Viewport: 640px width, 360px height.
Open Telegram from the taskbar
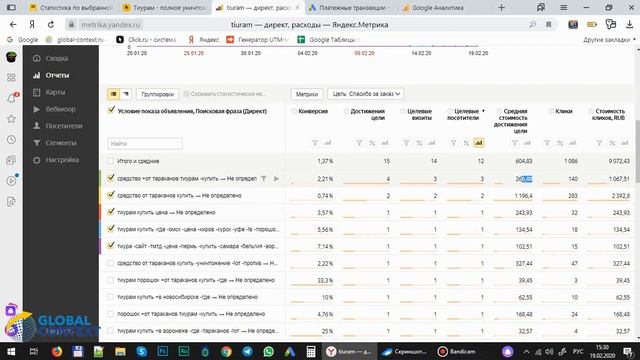[x=247, y=351]
